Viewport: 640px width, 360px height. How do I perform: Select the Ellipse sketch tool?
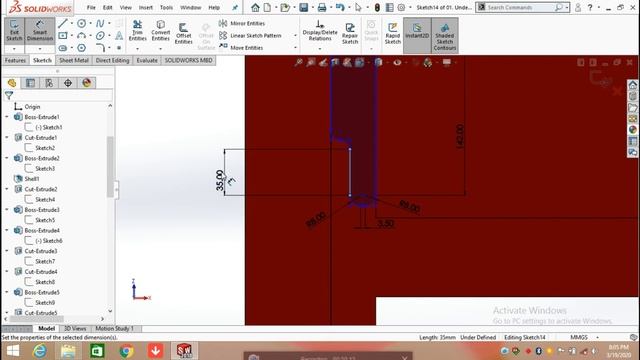[100, 36]
